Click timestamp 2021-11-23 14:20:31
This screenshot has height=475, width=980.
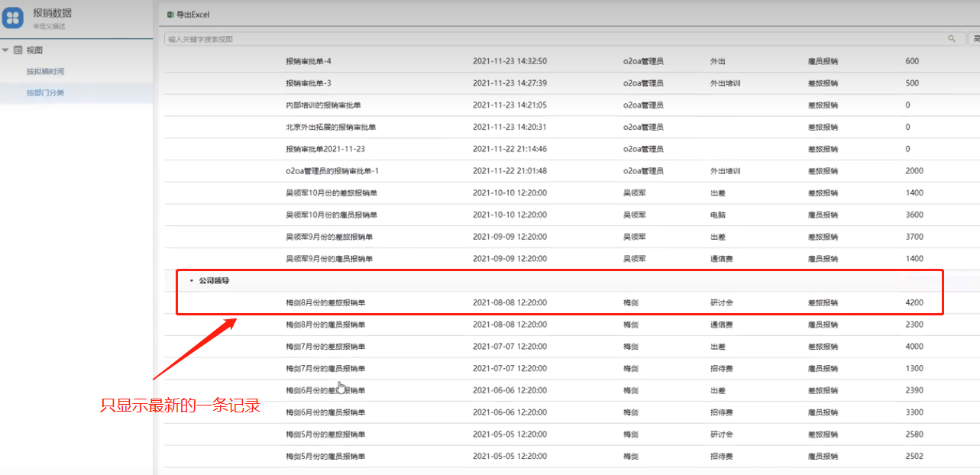pos(509,127)
